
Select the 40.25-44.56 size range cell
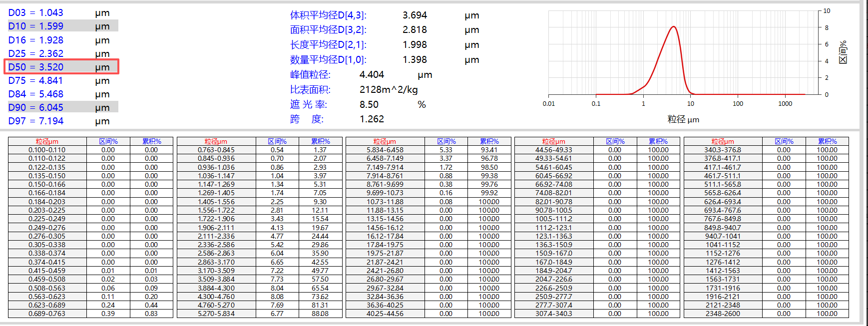click(x=385, y=314)
